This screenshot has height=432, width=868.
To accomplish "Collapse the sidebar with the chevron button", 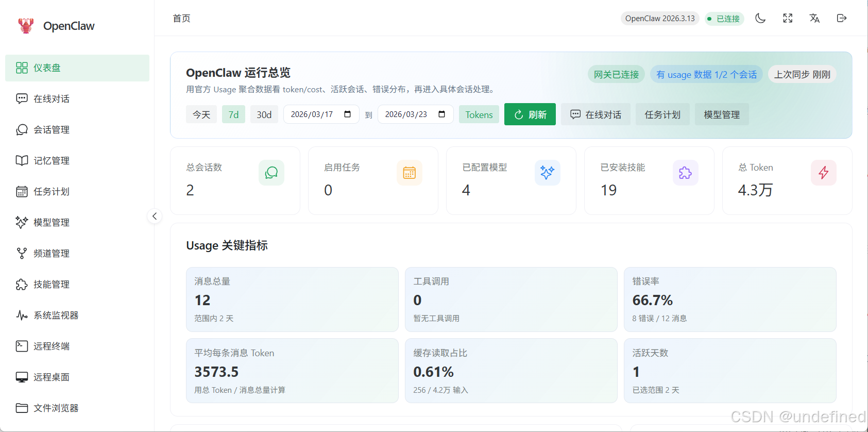I will [155, 216].
